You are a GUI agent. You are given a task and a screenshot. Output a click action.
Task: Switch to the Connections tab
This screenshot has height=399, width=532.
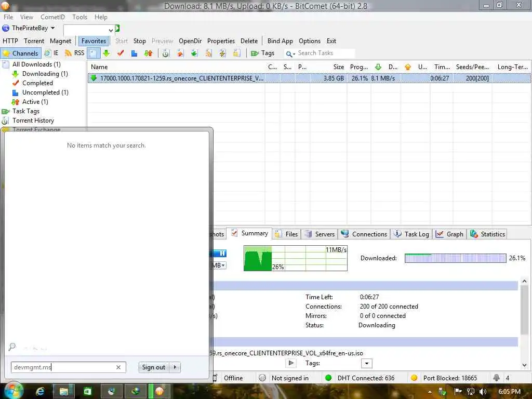364,234
